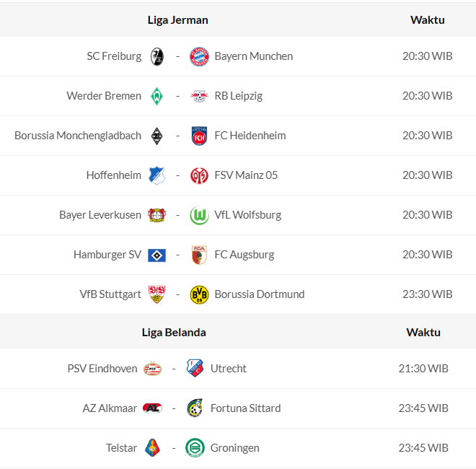
Task: Select the Liga Belanda header
Action: click(174, 333)
